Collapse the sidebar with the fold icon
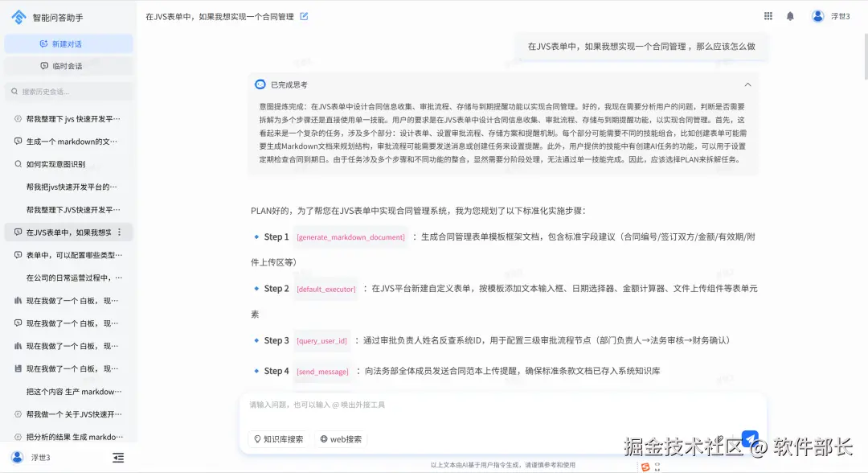Screen dimensions: 868x473 click(118, 458)
